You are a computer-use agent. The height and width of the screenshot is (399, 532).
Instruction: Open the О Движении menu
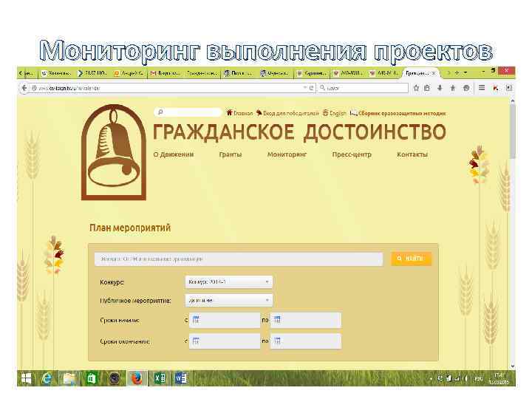(x=174, y=154)
